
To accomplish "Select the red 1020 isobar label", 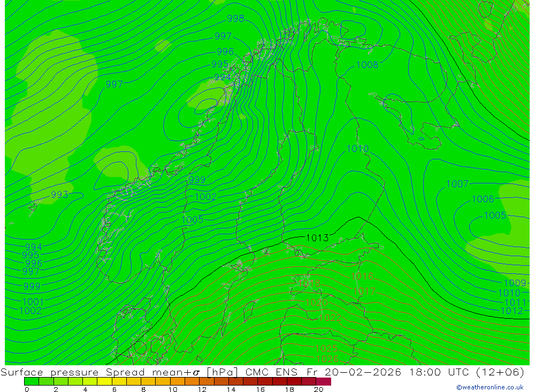I will [316, 302].
